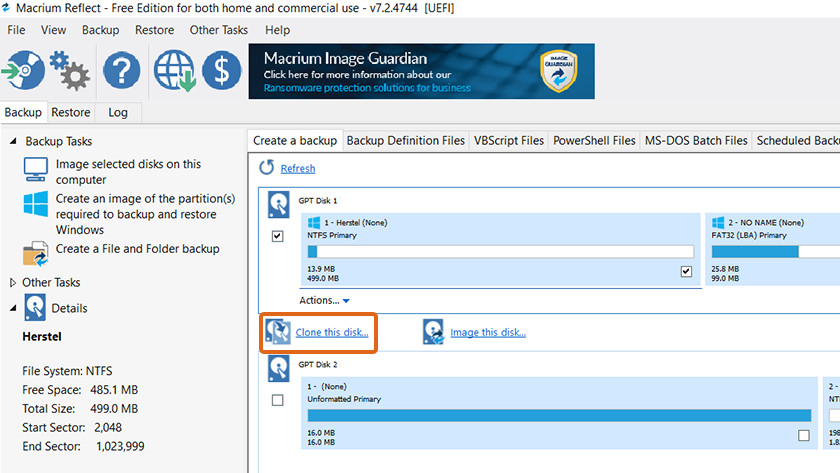
Task: Open the Other Tasks menu
Action: click(x=219, y=30)
